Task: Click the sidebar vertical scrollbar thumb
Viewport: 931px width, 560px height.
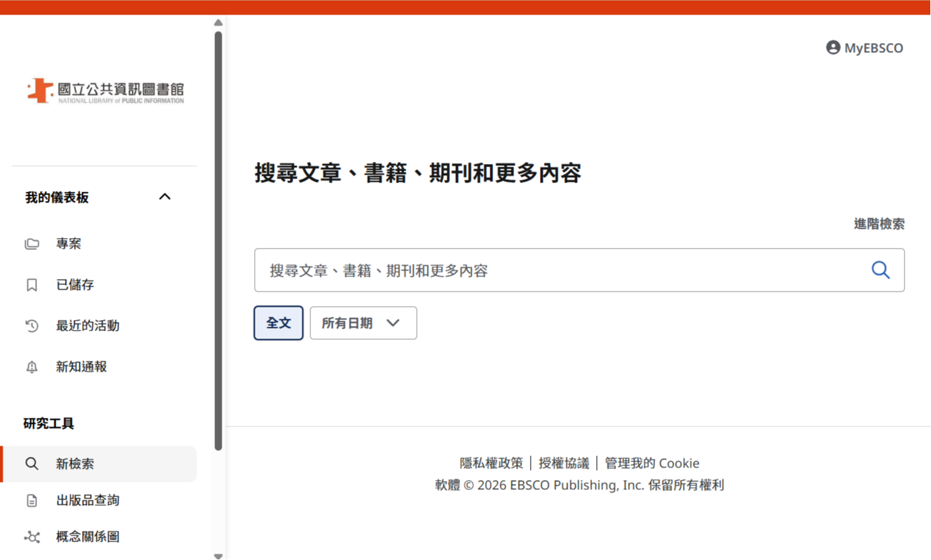Action: pos(218,241)
